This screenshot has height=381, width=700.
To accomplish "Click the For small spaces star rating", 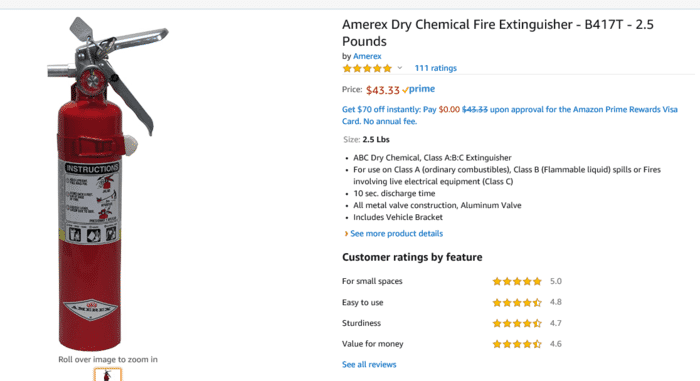I will [517, 281].
